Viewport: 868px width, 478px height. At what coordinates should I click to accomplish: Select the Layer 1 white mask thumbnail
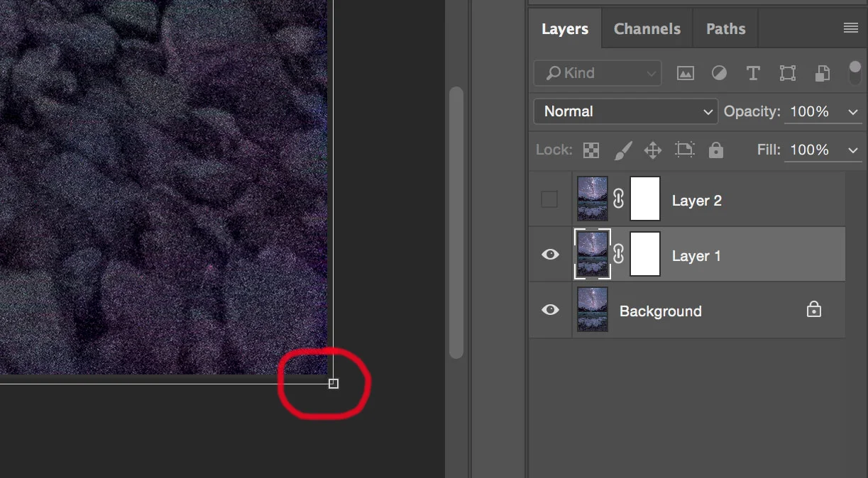tap(645, 254)
